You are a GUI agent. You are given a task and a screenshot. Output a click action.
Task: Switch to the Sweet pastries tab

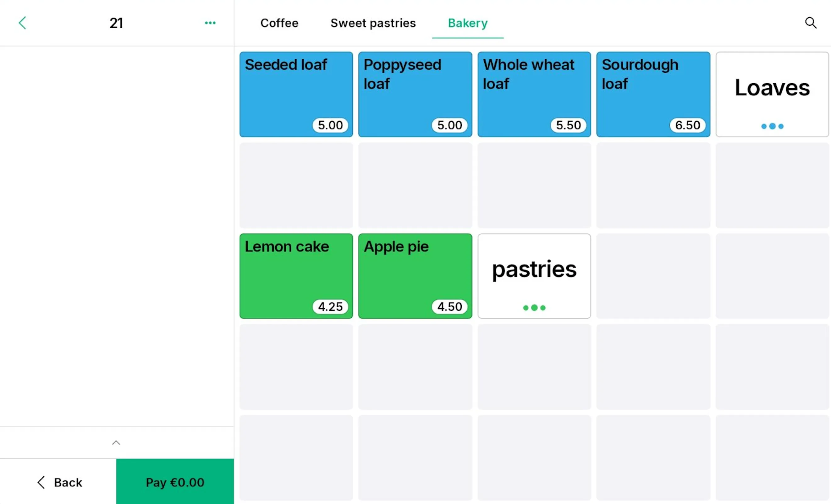coord(373,23)
